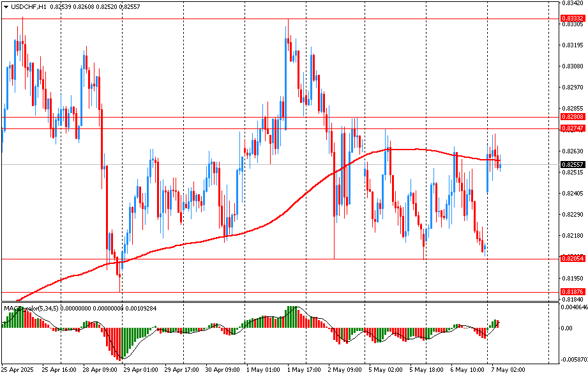Click the 2 May 09:00 time label
Screen dimensions: 588x377
345,369
